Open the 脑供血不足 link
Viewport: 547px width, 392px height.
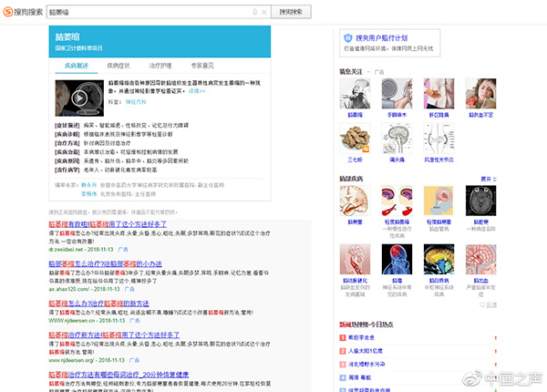(480, 115)
